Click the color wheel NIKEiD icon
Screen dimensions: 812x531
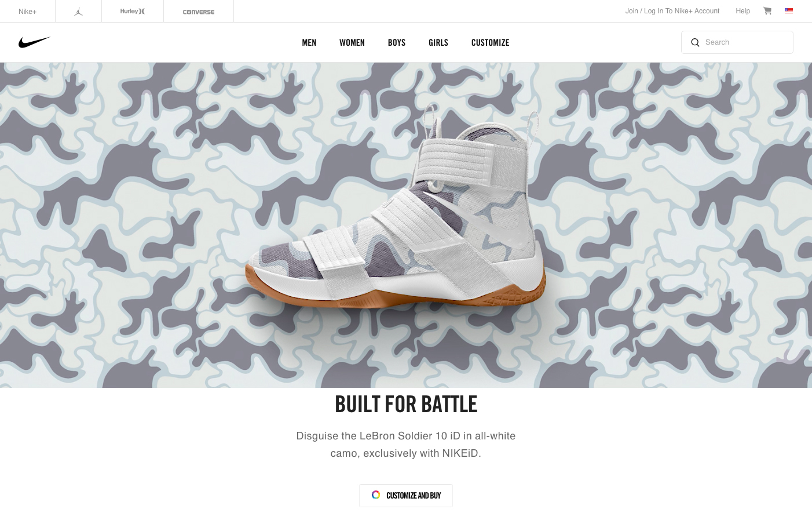click(376, 495)
